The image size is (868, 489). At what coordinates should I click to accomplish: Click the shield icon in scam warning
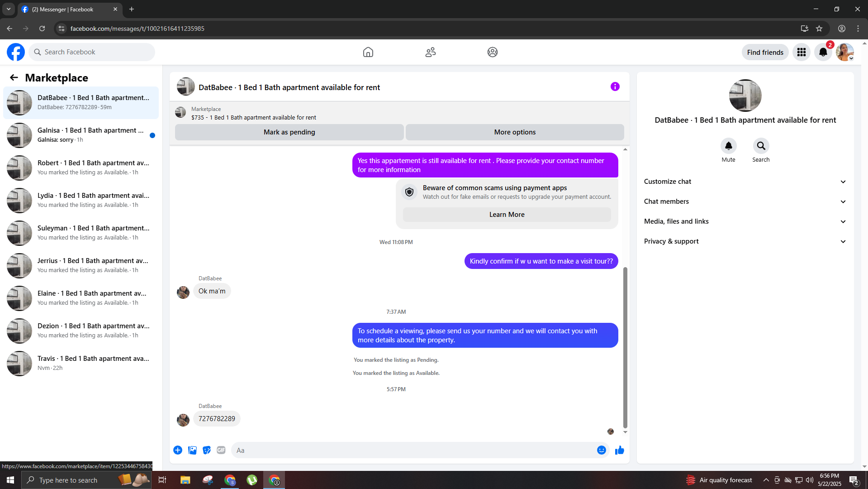(409, 192)
